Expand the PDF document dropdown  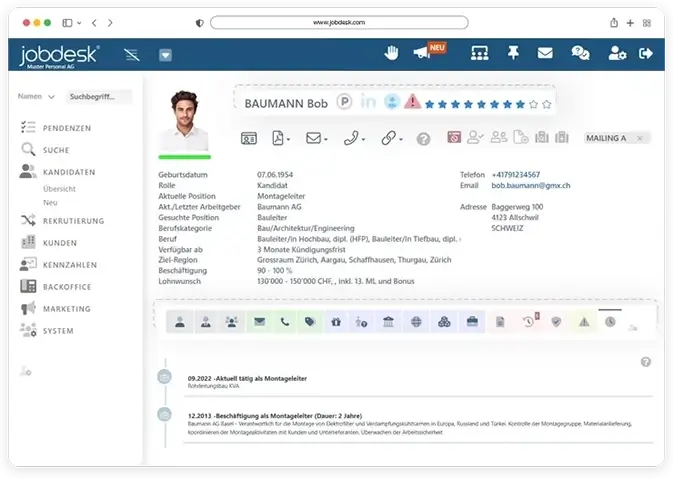click(281, 139)
